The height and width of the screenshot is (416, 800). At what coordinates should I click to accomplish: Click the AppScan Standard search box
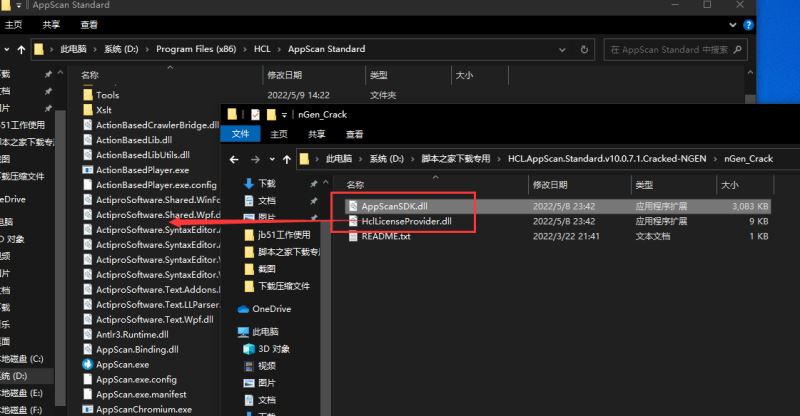pos(675,50)
